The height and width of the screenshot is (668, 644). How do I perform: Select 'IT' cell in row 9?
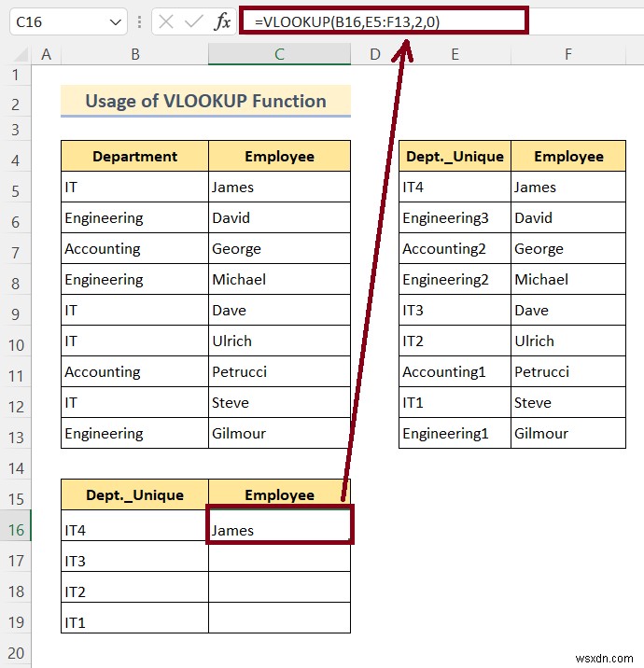[x=134, y=310]
